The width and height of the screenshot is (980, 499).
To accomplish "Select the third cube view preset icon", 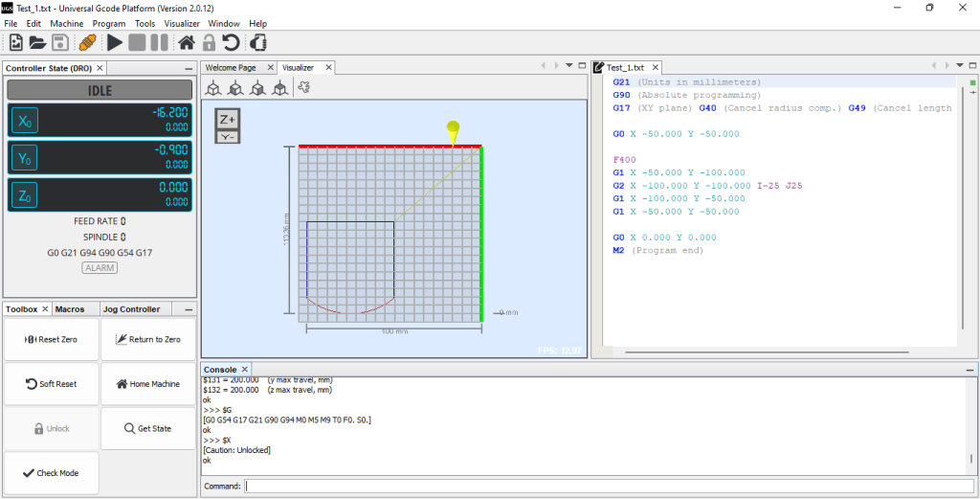I will (257, 89).
